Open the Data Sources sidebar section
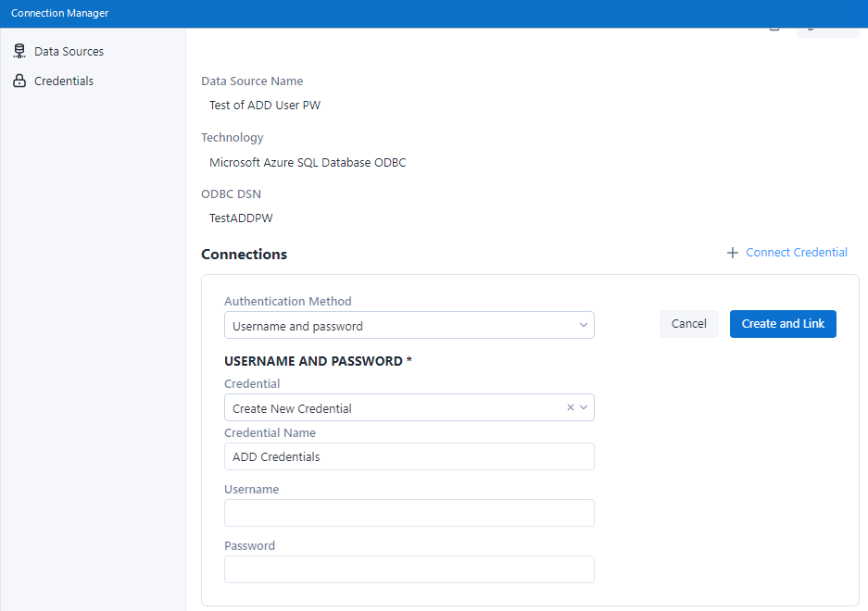 coord(69,52)
